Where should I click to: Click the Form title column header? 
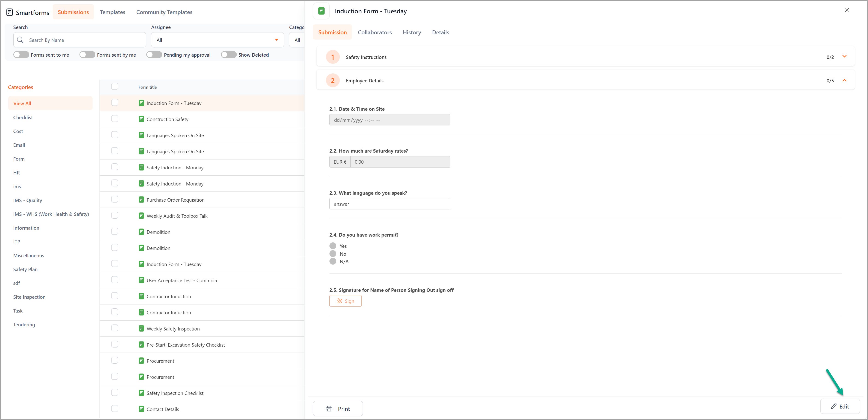tap(148, 87)
